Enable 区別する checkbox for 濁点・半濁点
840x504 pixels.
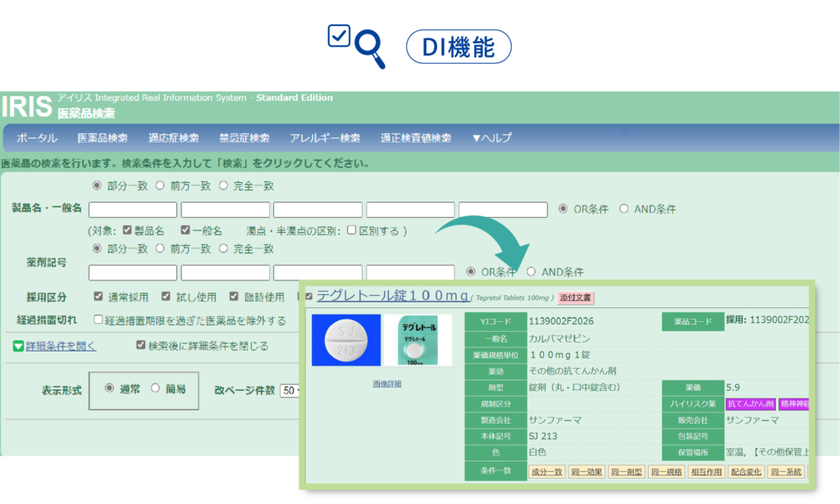point(351,230)
